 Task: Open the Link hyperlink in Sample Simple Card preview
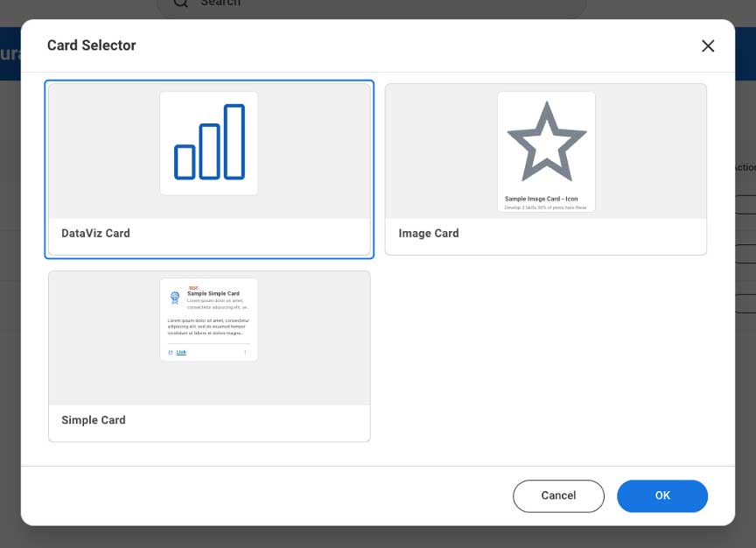[180, 352]
